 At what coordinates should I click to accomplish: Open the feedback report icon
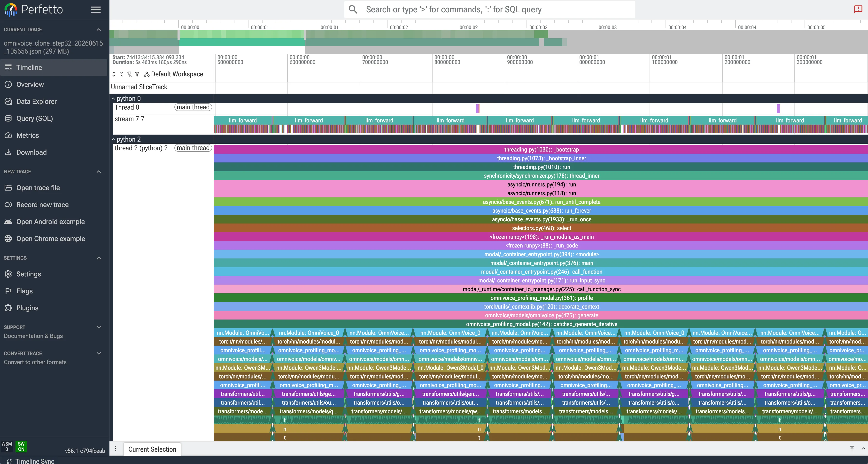click(x=858, y=9)
